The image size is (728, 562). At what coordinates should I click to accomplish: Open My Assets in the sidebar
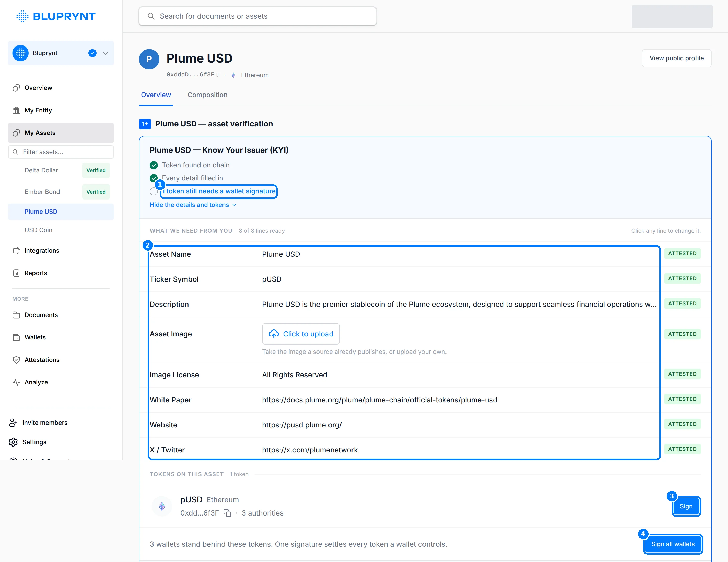61,133
